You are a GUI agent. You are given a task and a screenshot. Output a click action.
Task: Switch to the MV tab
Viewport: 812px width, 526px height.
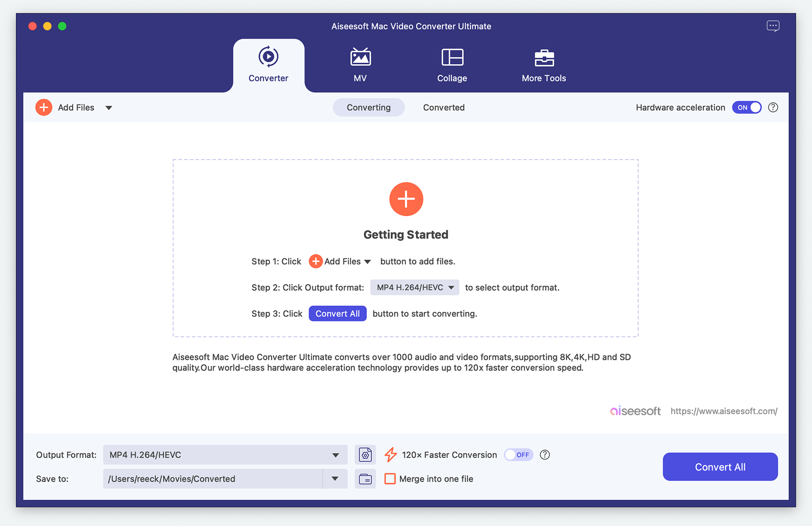(360, 65)
